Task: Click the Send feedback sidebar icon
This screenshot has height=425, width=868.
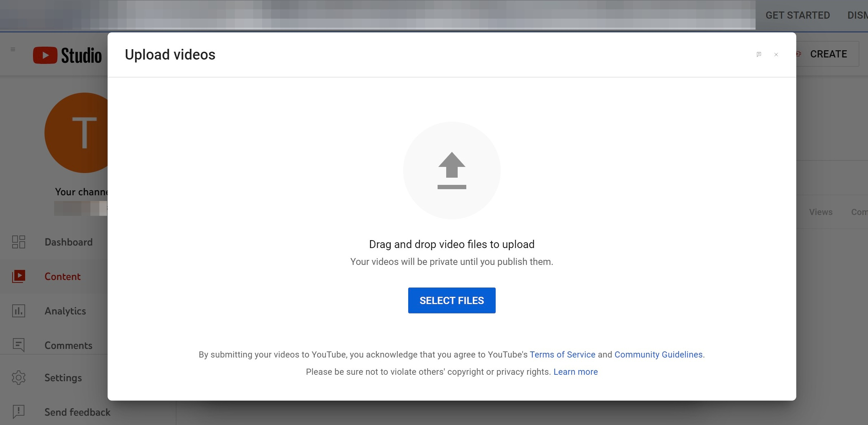Action: 19,412
